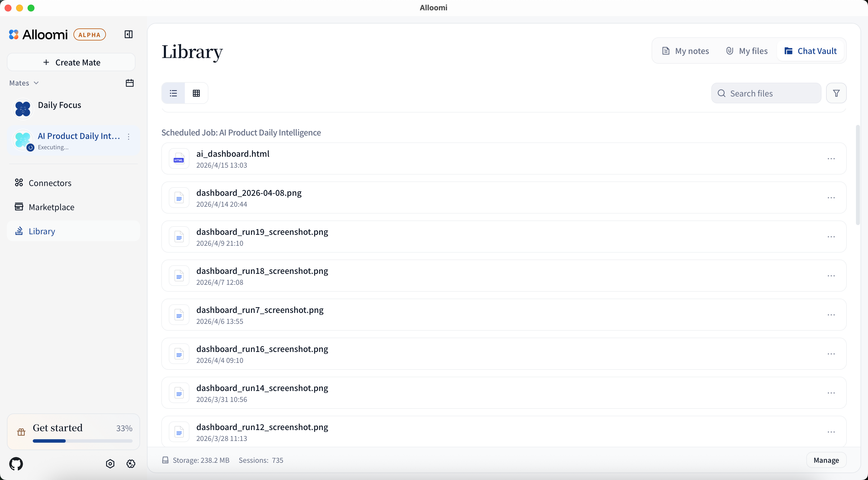868x480 pixels.
Task: Click the hexagon icon in sidebar footer
Action: tap(110, 464)
